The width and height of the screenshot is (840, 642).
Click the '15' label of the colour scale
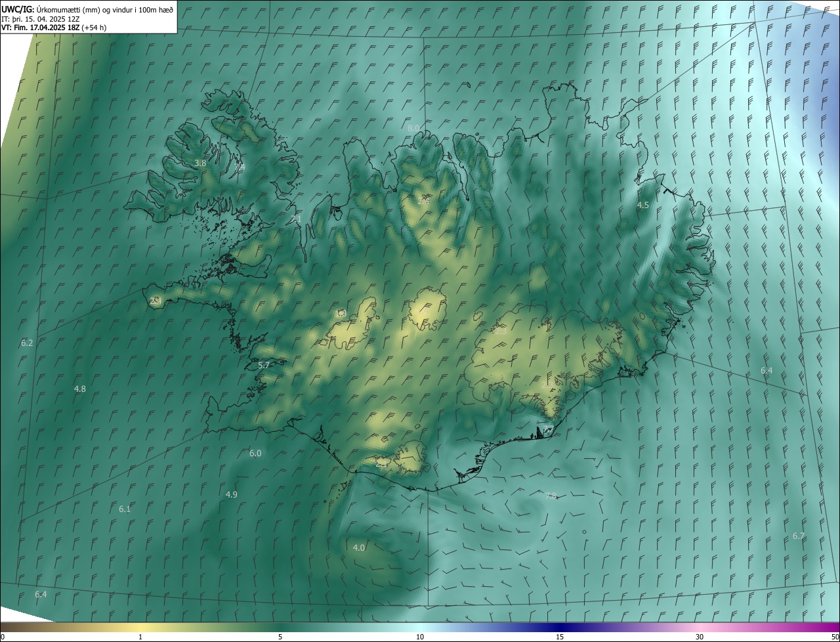click(x=560, y=637)
